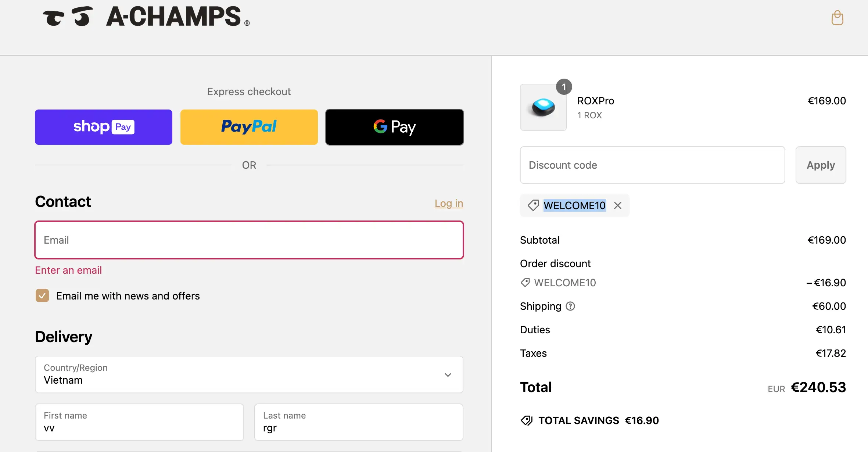Check out using PayPal
868x452 pixels.
coord(249,127)
